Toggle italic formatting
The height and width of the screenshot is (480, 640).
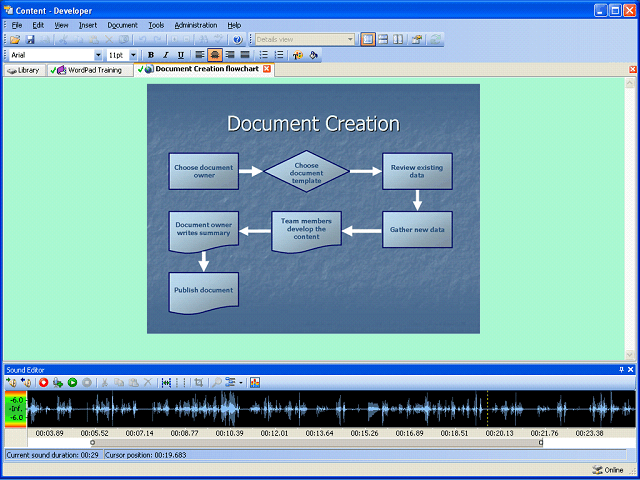[x=165, y=55]
